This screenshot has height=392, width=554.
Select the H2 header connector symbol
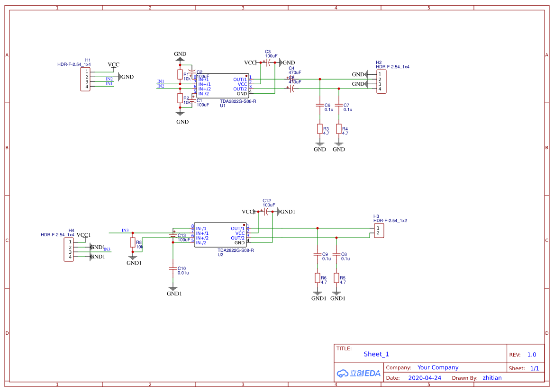pos(381,81)
